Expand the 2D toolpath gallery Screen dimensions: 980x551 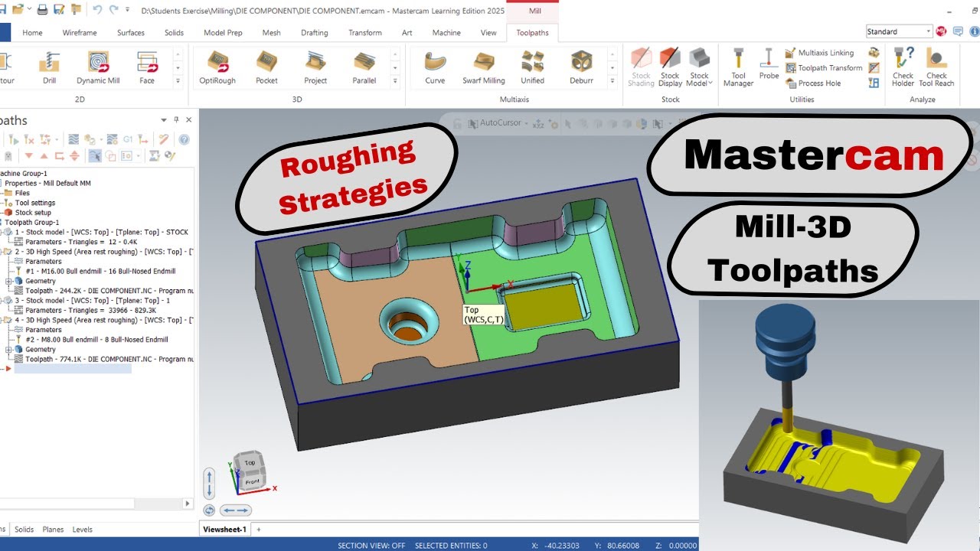[x=178, y=80]
